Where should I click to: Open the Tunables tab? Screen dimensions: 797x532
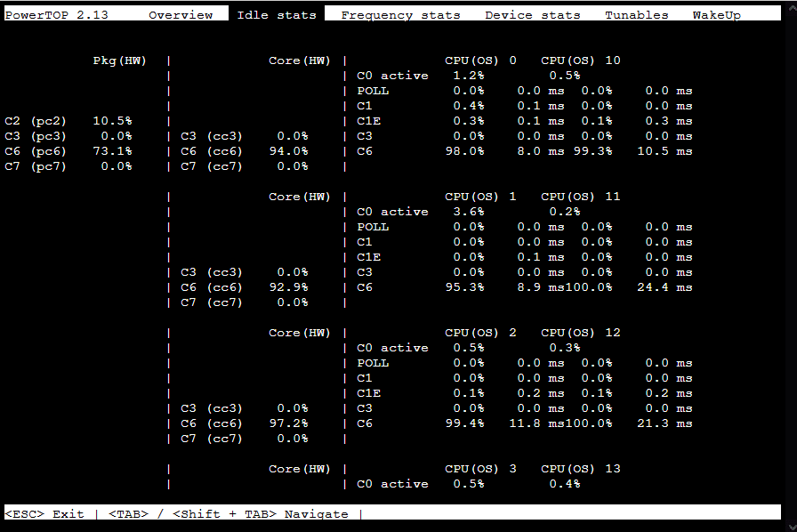tap(636, 15)
